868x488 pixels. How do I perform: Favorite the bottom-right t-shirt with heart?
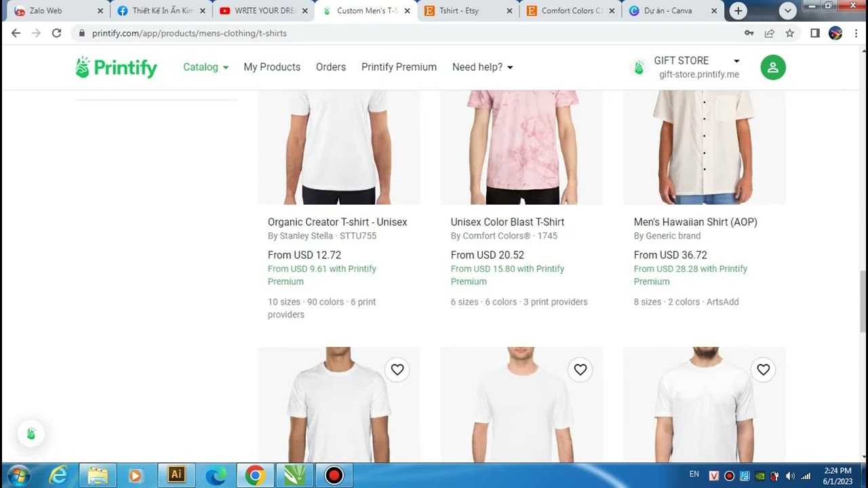[764, 369]
